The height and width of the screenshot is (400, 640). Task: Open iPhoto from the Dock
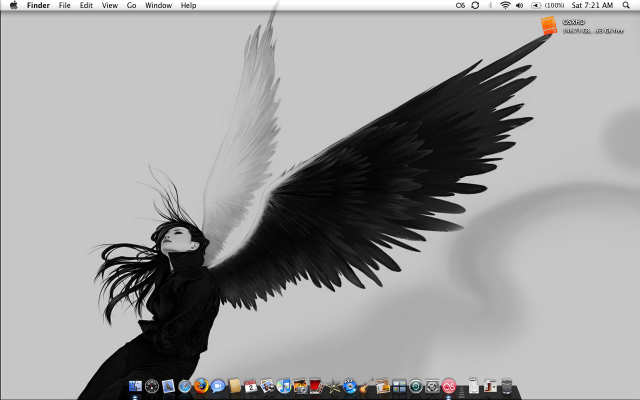[300, 386]
